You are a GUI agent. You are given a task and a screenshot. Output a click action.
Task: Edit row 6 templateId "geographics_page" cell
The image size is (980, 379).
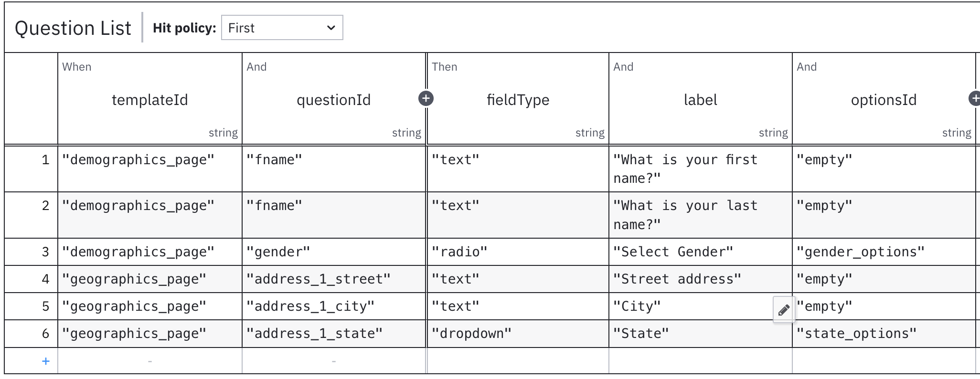point(150,333)
